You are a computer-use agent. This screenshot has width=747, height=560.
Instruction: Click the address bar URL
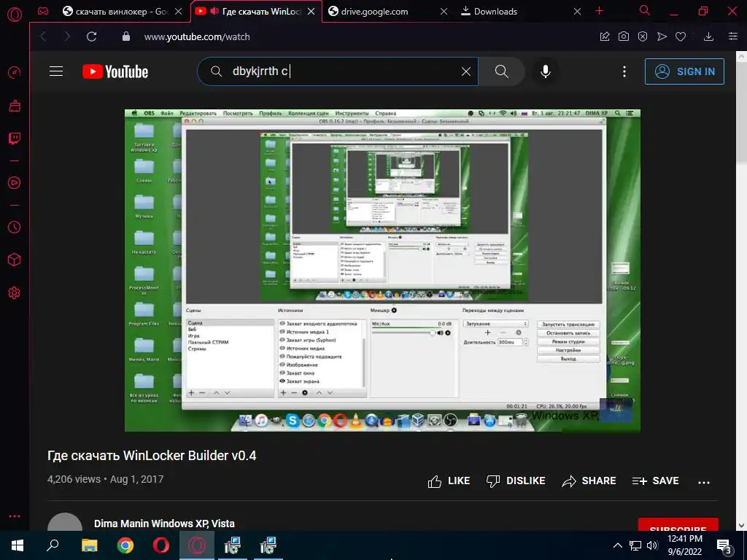(197, 36)
